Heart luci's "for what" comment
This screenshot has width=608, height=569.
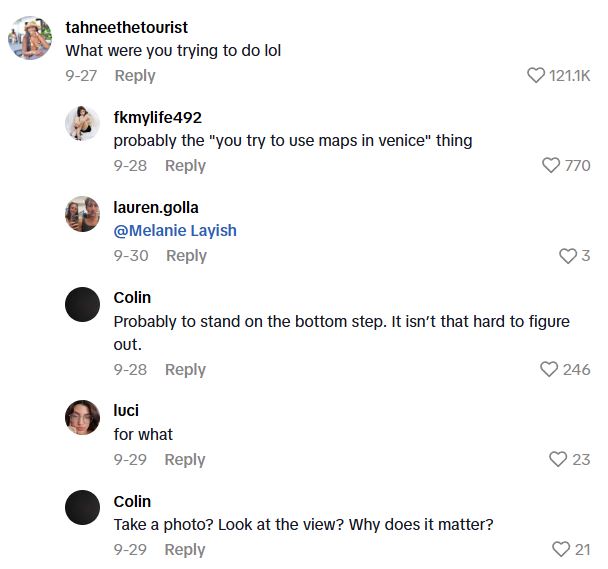click(x=558, y=459)
